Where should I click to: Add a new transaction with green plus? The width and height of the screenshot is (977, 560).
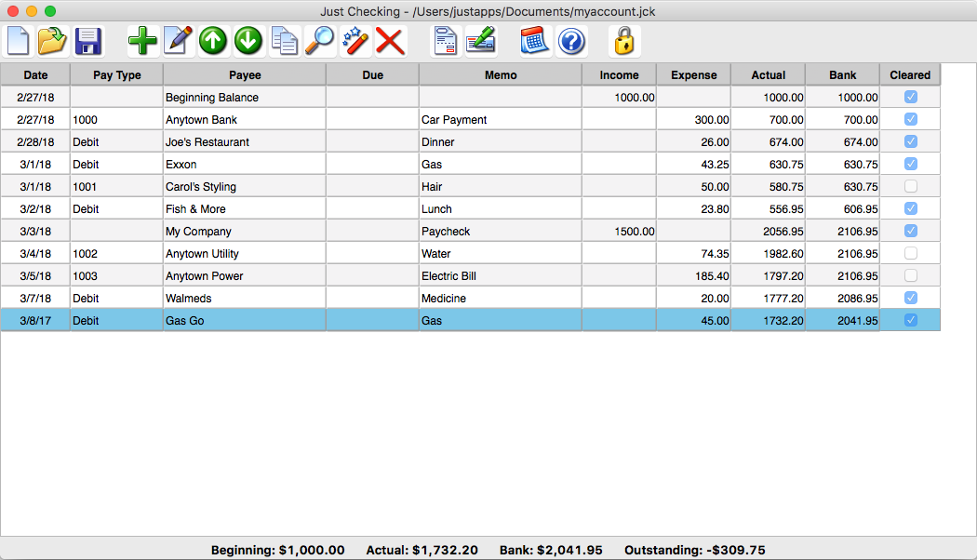(142, 41)
